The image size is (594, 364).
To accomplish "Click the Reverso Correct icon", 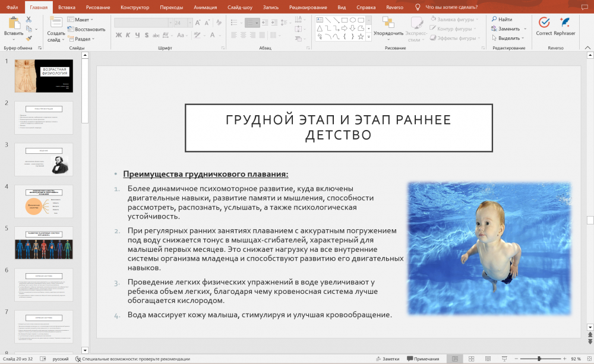I will click(x=544, y=23).
